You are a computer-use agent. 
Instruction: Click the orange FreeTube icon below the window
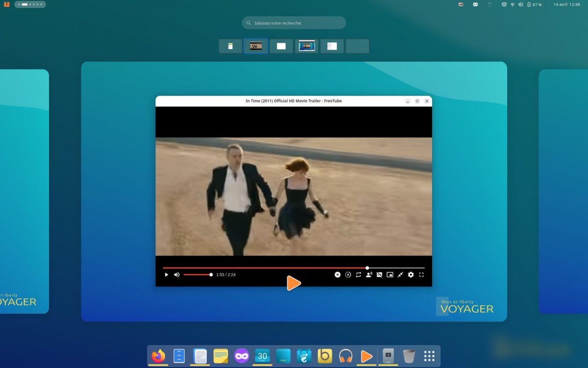[294, 283]
